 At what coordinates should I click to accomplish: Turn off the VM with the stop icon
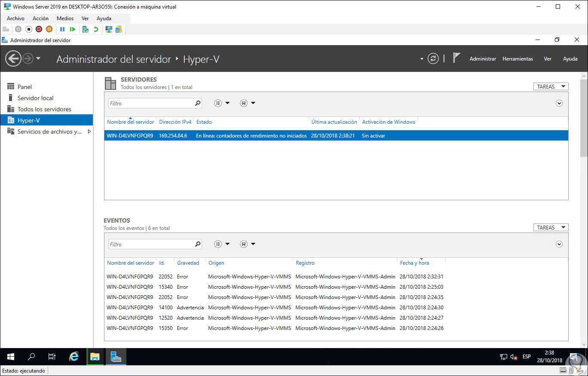click(29, 29)
